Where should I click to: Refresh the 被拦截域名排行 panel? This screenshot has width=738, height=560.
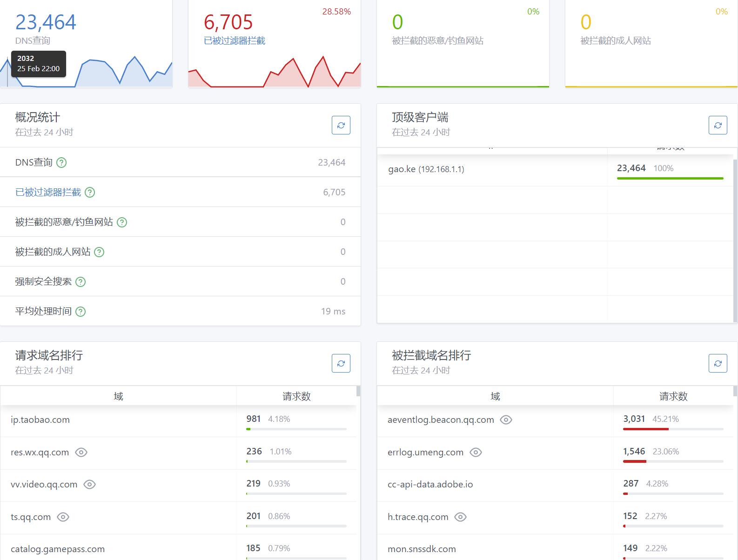coord(718,363)
